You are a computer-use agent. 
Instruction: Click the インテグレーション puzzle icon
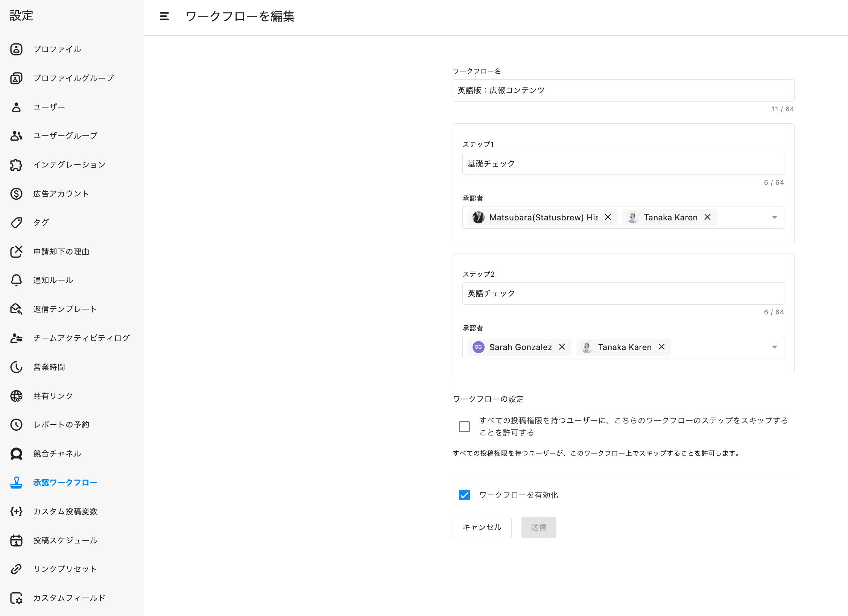(x=16, y=165)
